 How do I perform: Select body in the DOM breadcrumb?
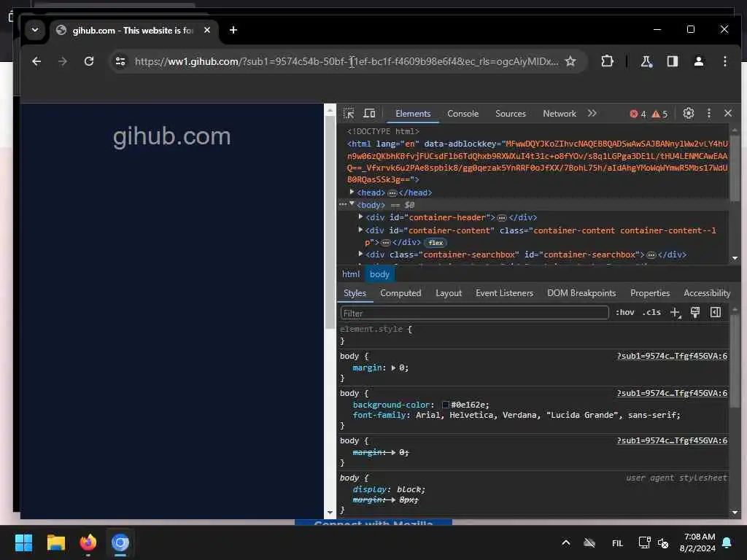379,274
